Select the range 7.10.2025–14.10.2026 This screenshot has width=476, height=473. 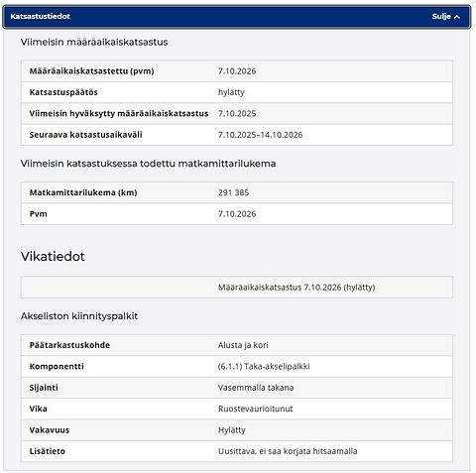(x=261, y=135)
